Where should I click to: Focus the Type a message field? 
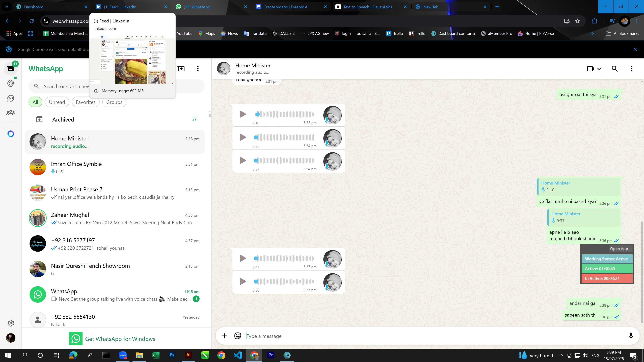point(435,336)
